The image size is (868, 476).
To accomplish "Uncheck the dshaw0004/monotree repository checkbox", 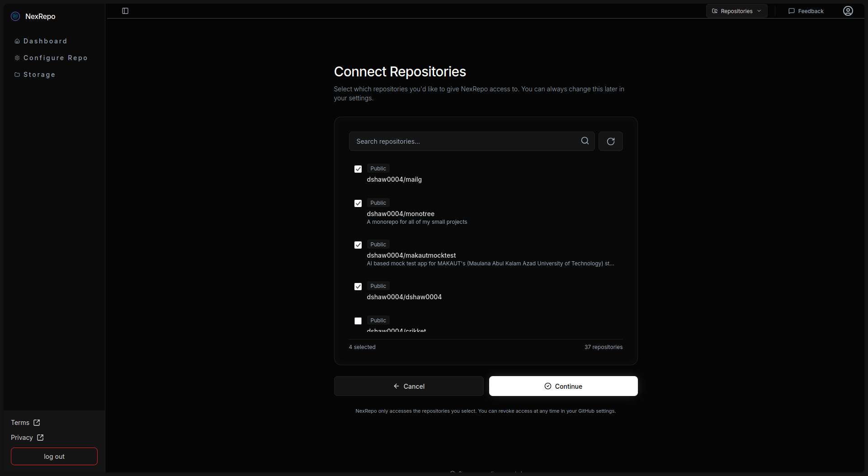I will click(358, 203).
